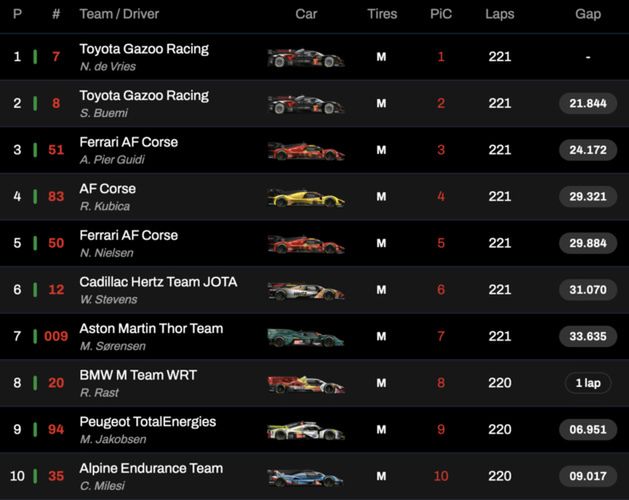Screen dimensions: 629x500
Task: Select the green Aston Martin car icon
Action: (305, 338)
